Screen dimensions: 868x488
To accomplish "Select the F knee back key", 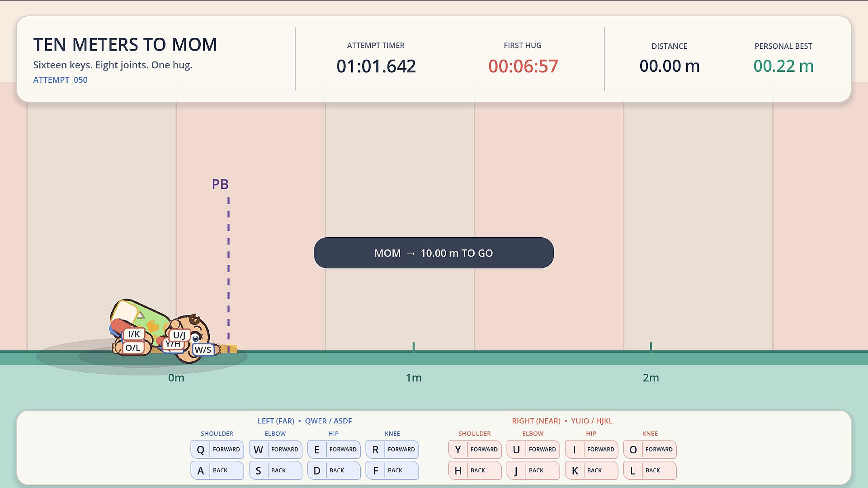I will (x=392, y=470).
